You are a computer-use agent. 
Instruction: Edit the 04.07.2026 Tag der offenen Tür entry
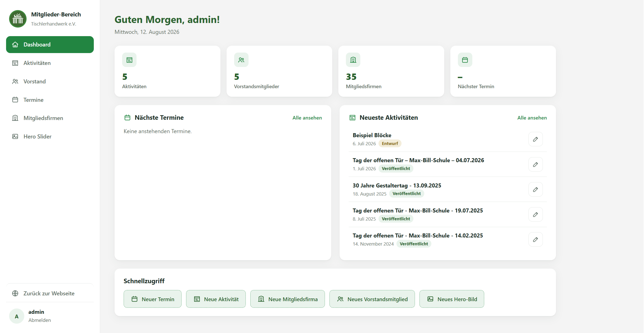pyautogui.click(x=536, y=164)
